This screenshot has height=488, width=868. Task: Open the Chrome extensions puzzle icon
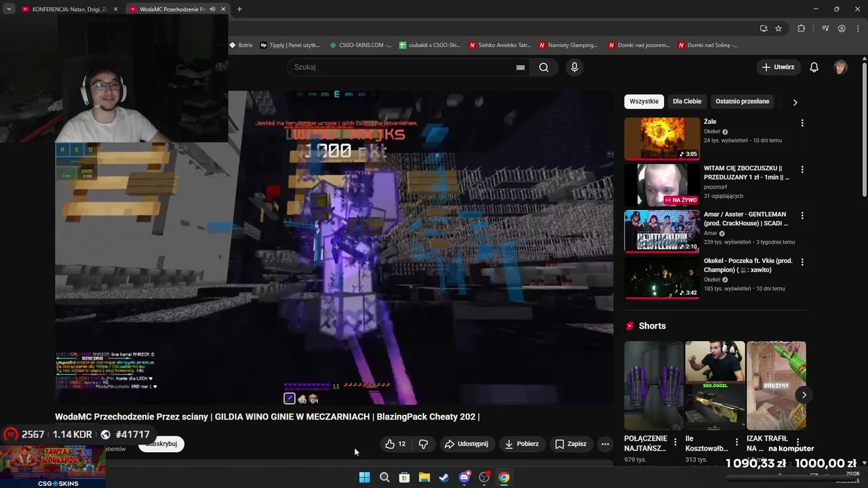click(802, 28)
